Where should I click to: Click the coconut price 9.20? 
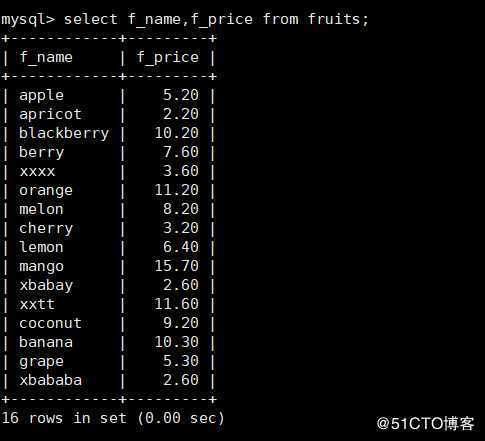pyautogui.click(x=181, y=323)
